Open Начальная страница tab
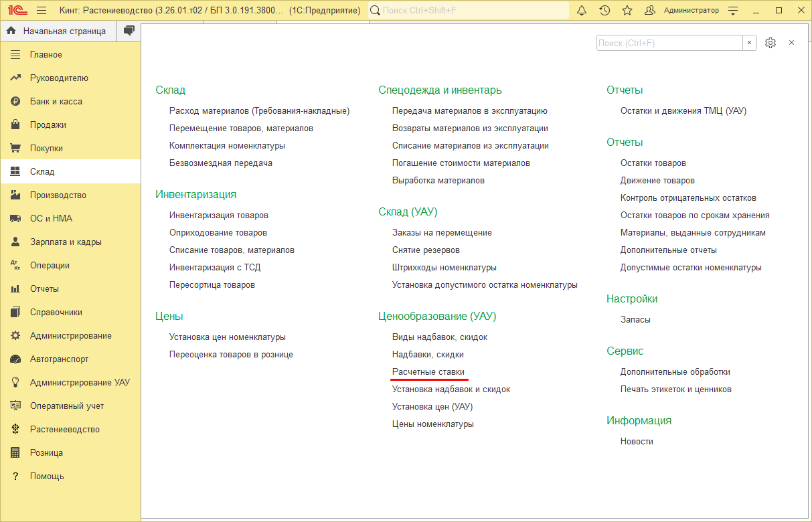This screenshot has width=812, height=522. 58,31
